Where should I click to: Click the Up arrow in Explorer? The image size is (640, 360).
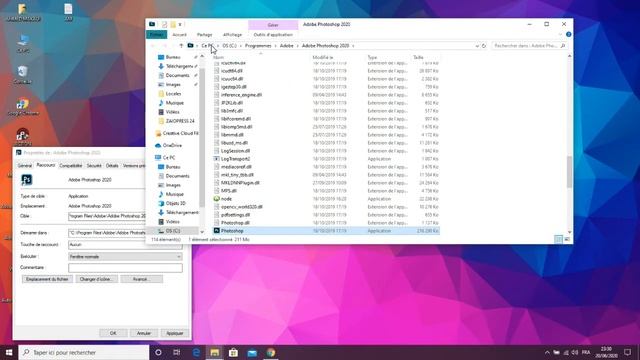pyautogui.click(x=181, y=46)
